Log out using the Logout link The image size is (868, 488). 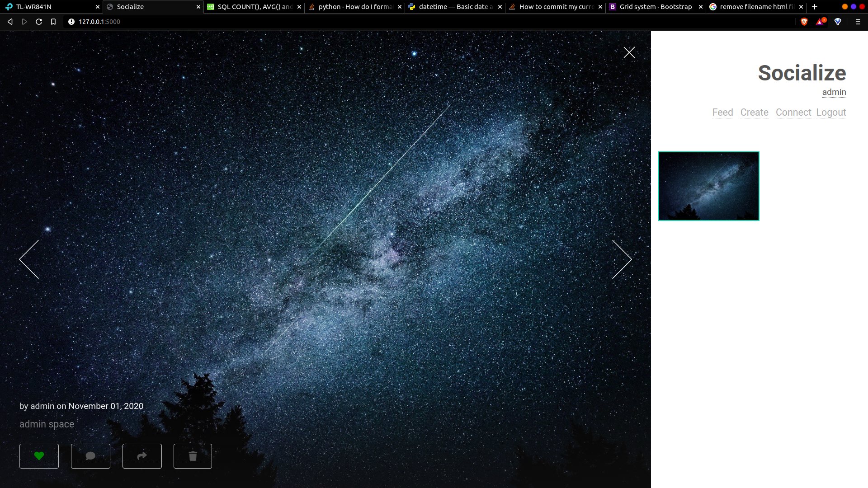click(x=831, y=112)
